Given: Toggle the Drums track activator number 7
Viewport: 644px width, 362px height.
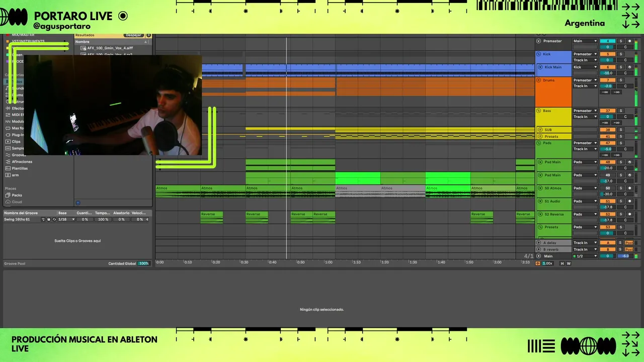Looking at the screenshot, I should coord(608,80).
